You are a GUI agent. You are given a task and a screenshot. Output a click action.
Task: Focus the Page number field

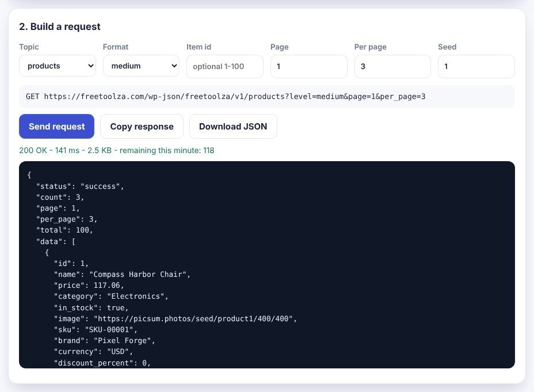point(308,66)
